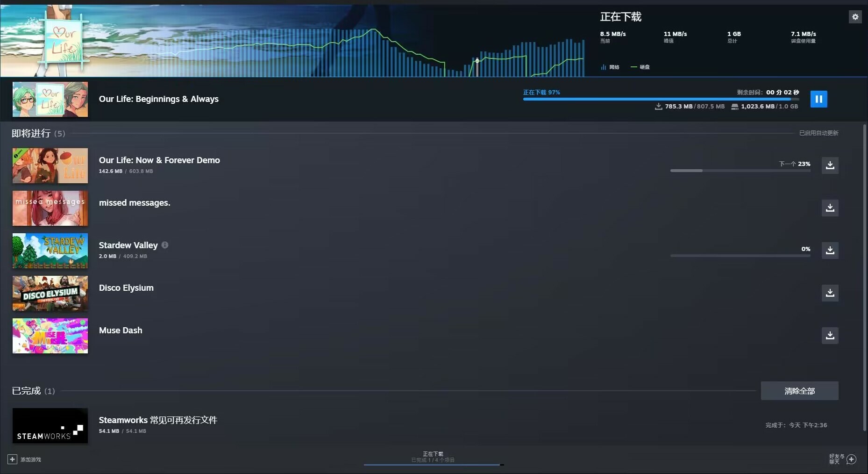Click the 1 GB total value

(734, 34)
